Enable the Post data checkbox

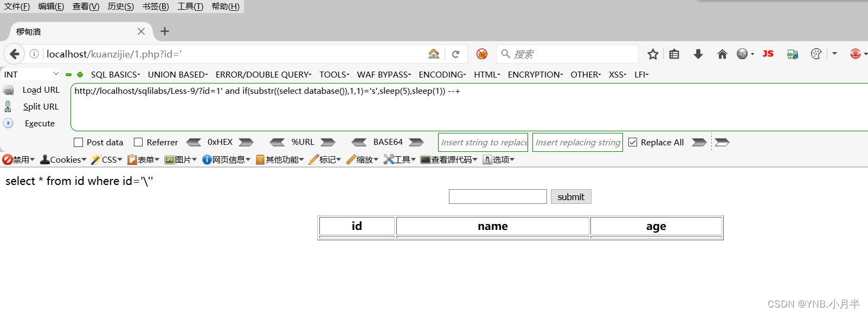click(x=79, y=143)
